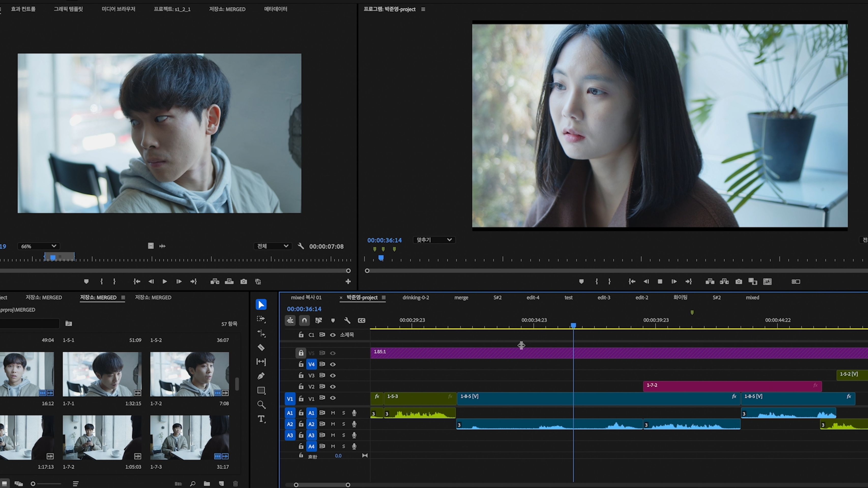Viewport: 868px width, 488px height.
Task: Click the Button Editor plus in Source monitor
Action: tap(348, 282)
